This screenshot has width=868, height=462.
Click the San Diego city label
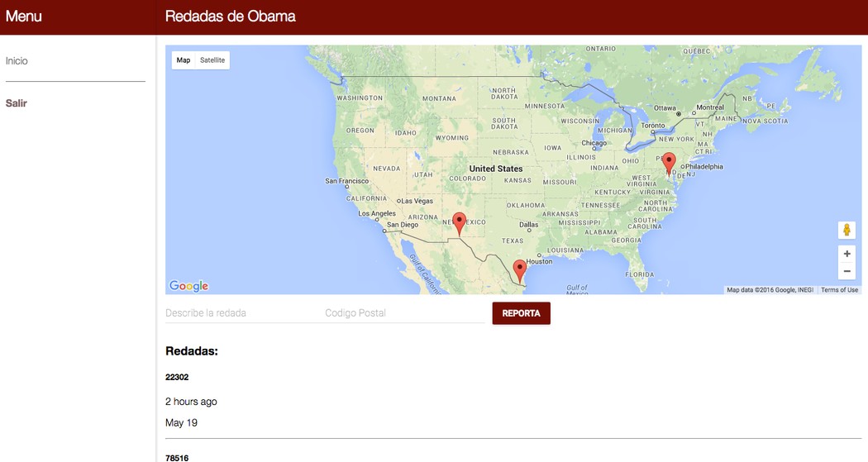(403, 225)
